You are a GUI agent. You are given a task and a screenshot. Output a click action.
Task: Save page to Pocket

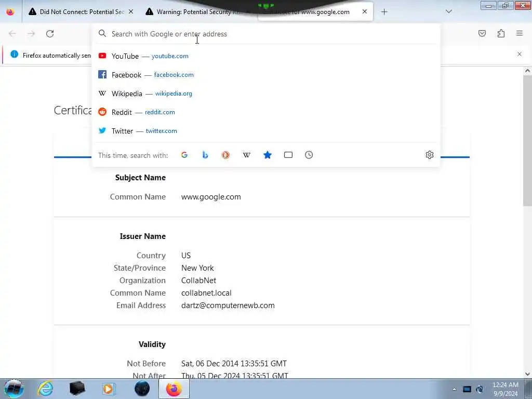coord(482,34)
